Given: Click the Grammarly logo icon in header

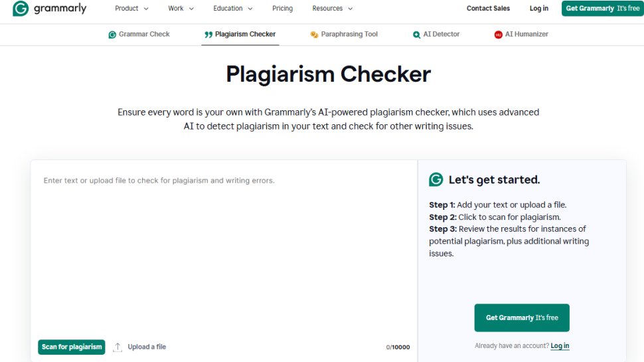Looking at the screenshot, I should tap(20, 9).
